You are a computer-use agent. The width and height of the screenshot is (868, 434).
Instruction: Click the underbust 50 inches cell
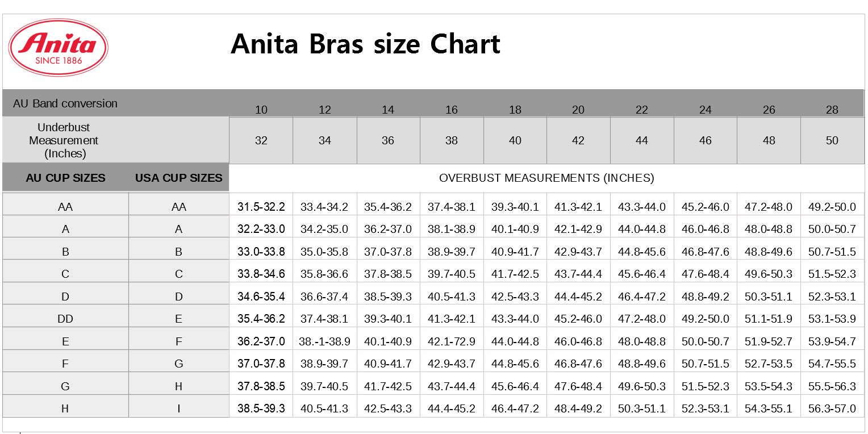(832, 140)
